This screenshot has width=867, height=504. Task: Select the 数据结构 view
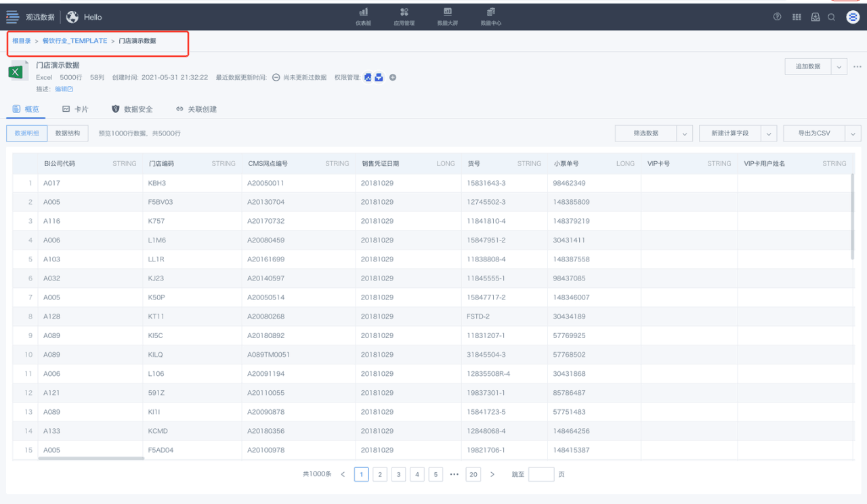[68, 133]
